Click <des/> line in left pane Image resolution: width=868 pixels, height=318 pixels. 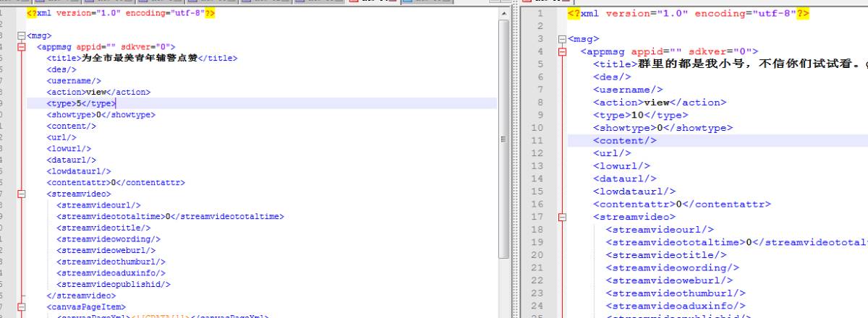pyautogui.click(x=61, y=70)
